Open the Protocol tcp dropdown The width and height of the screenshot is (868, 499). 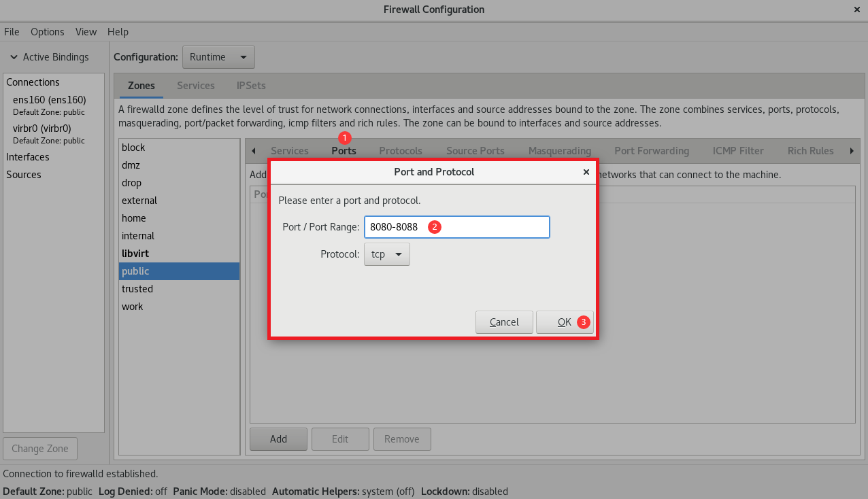(x=387, y=254)
